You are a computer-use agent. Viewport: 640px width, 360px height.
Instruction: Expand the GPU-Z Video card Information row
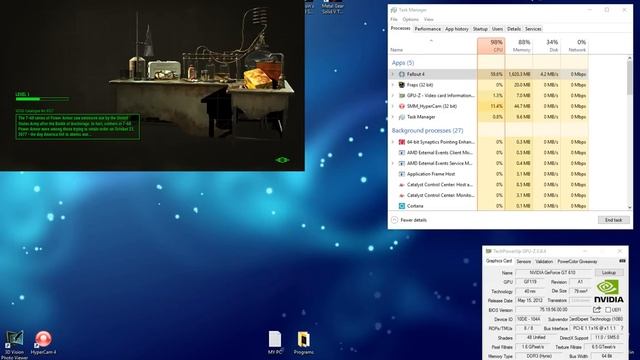click(x=393, y=96)
